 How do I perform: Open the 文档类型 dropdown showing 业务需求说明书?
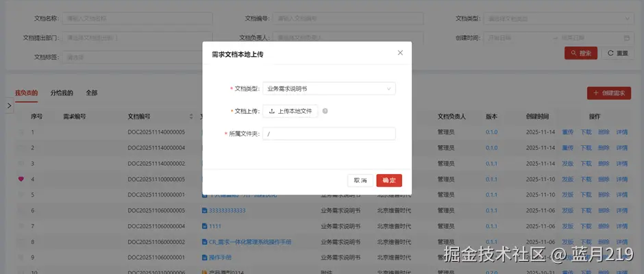pyautogui.click(x=329, y=88)
